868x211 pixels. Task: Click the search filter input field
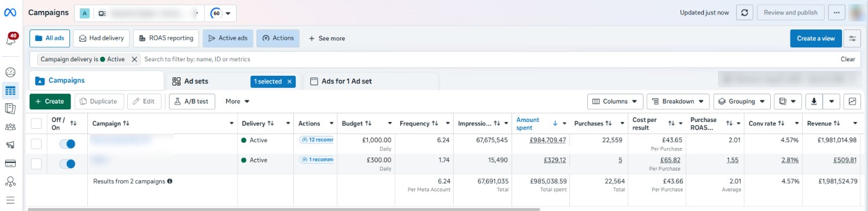(x=489, y=59)
